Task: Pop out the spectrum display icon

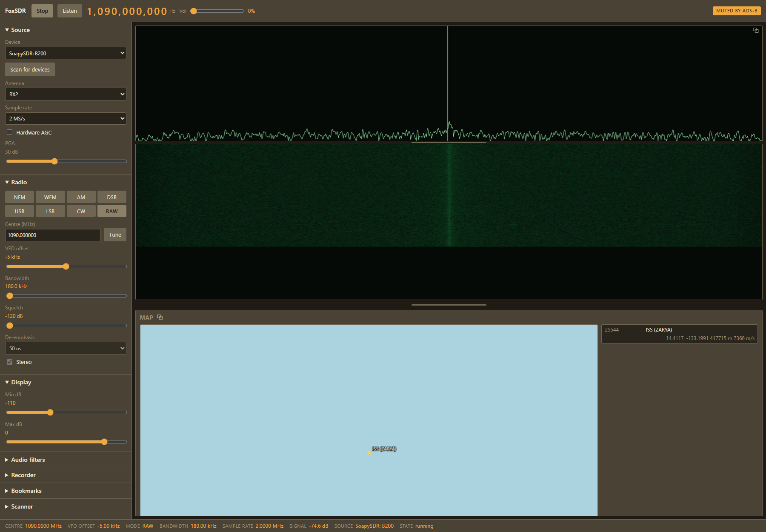Action: (x=756, y=30)
